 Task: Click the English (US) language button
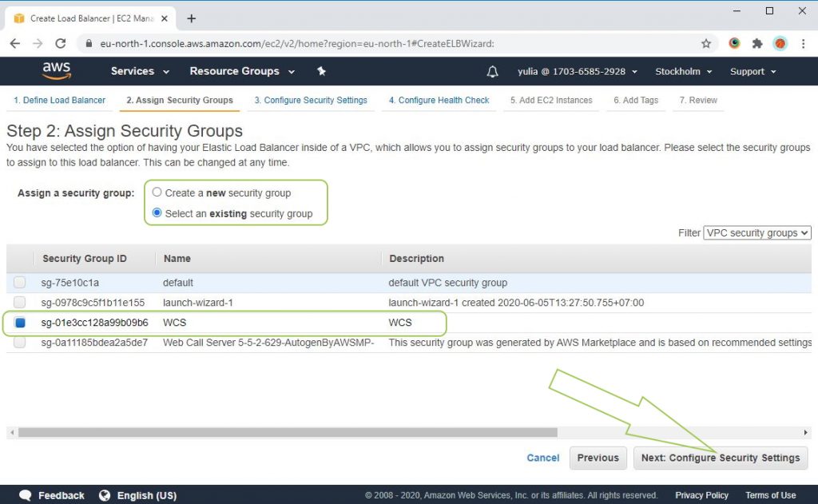147,495
